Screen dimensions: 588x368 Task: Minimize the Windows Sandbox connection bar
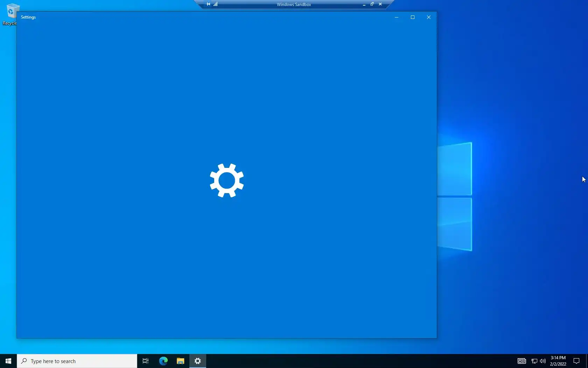(x=364, y=4)
